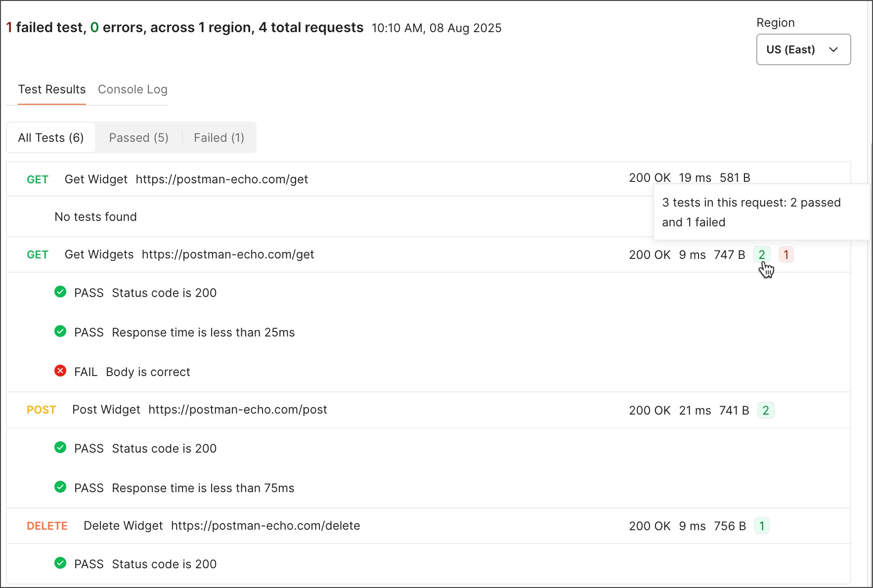Click the https://postman-echo.com/post URL
Viewport: 873px width, 588px height.
238,410
